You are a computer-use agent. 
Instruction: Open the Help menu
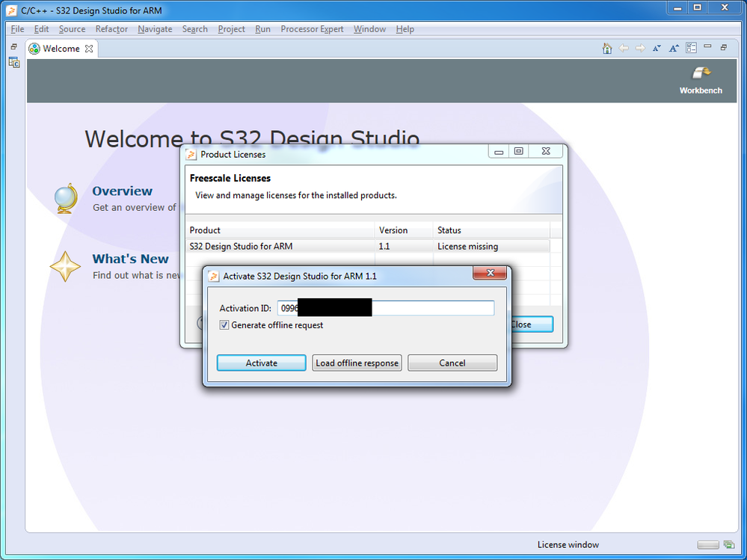(405, 29)
